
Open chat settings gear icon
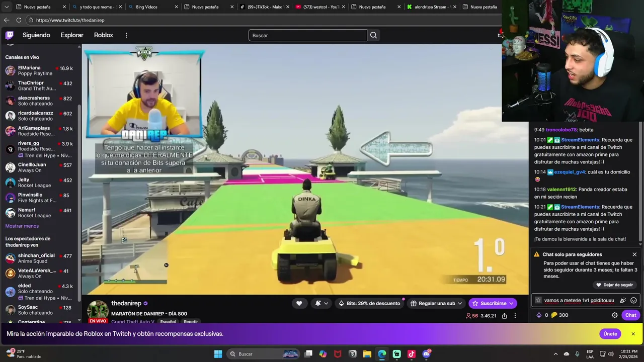pyautogui.click(x=614, y=315)
